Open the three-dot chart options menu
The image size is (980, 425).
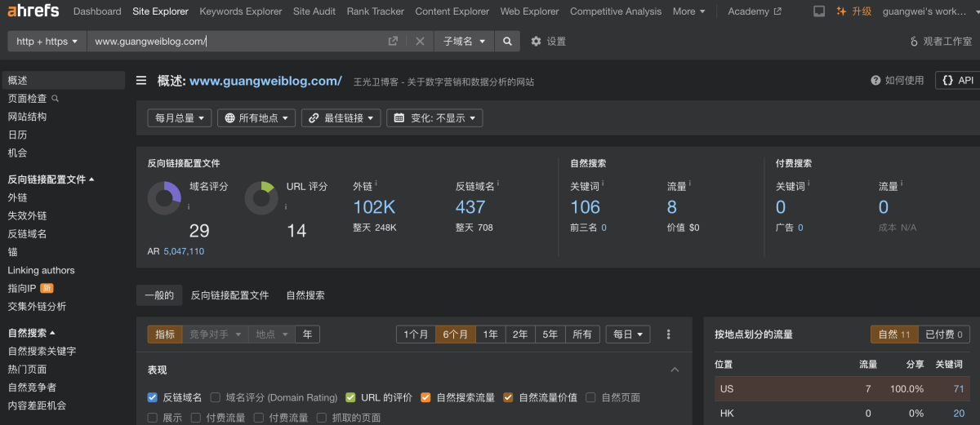(x=669, y=334)
